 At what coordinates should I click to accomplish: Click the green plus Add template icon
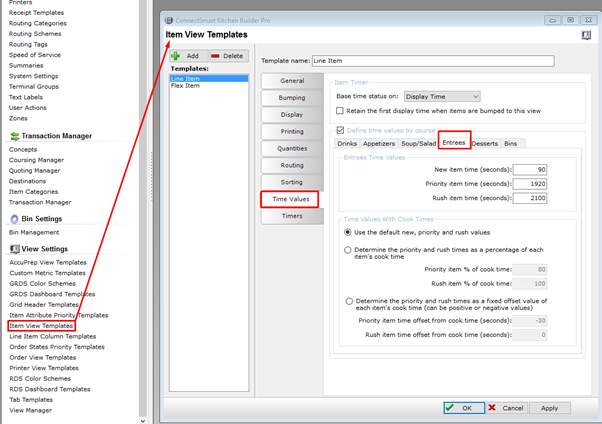click(176, 56)
